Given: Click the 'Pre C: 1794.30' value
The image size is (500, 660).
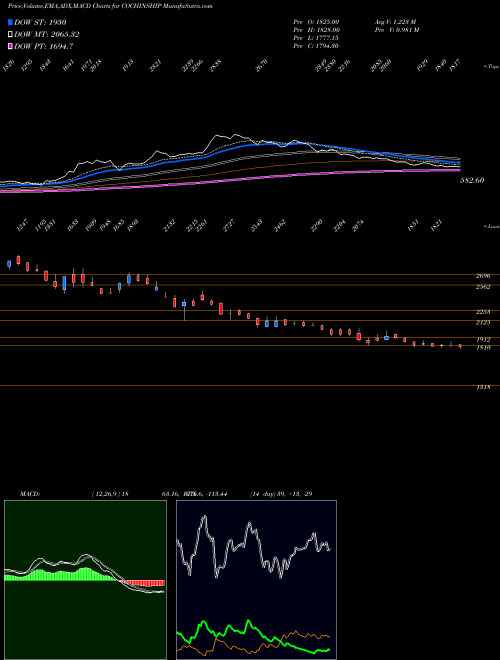Looking at the screenshot, I should click(316, 46).
